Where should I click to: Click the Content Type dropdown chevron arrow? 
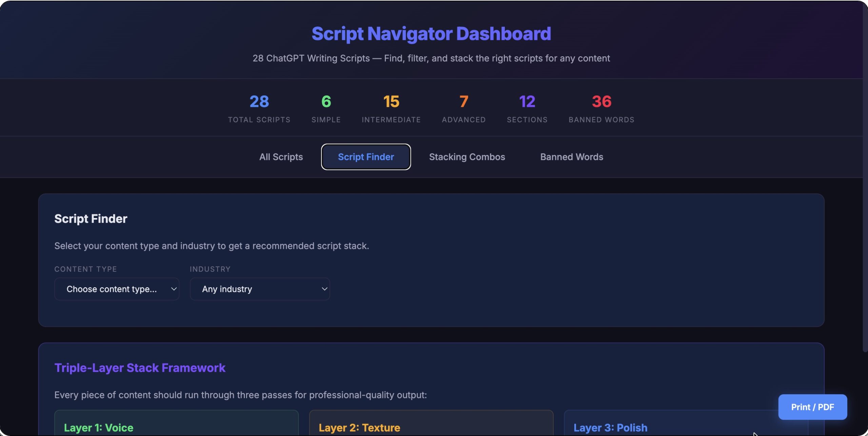click(174, 289)
